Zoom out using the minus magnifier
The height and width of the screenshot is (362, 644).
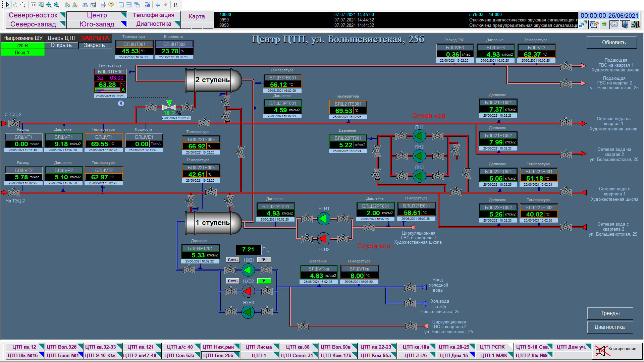click(x=49, y=5)
